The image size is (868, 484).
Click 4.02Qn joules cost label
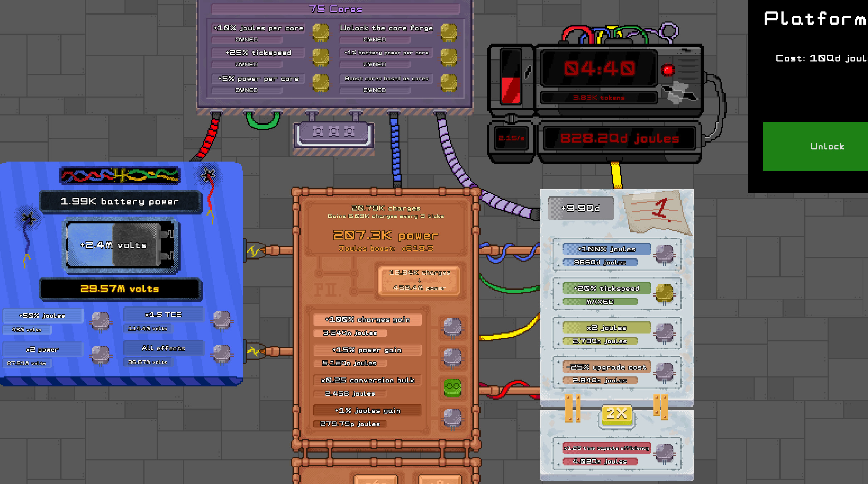600,461
